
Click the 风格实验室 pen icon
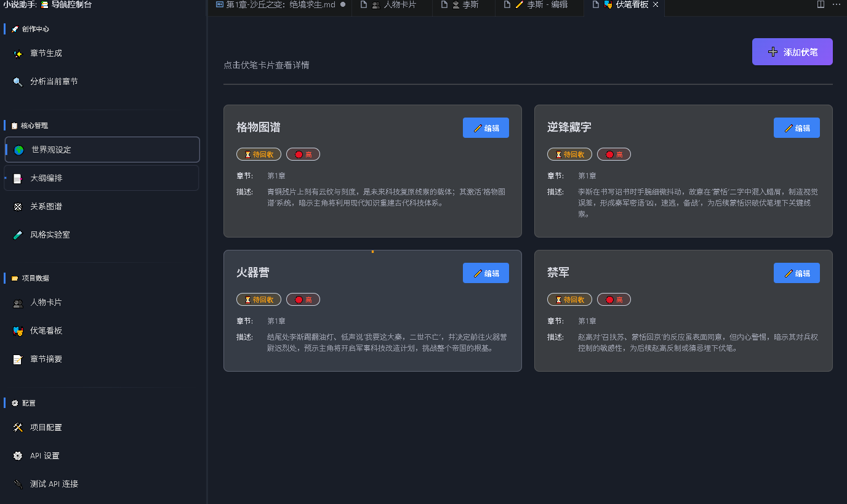[18, 234]
